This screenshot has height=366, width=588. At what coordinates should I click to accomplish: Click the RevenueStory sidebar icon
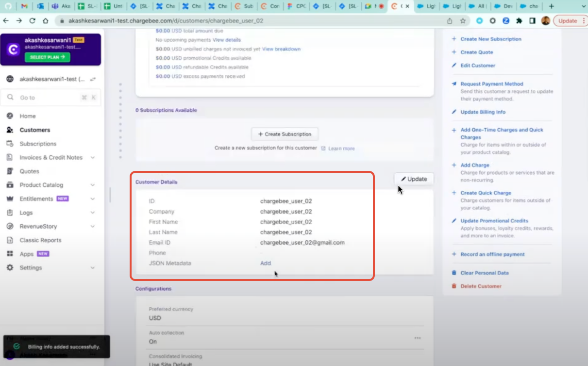click(x=10, y=226)
